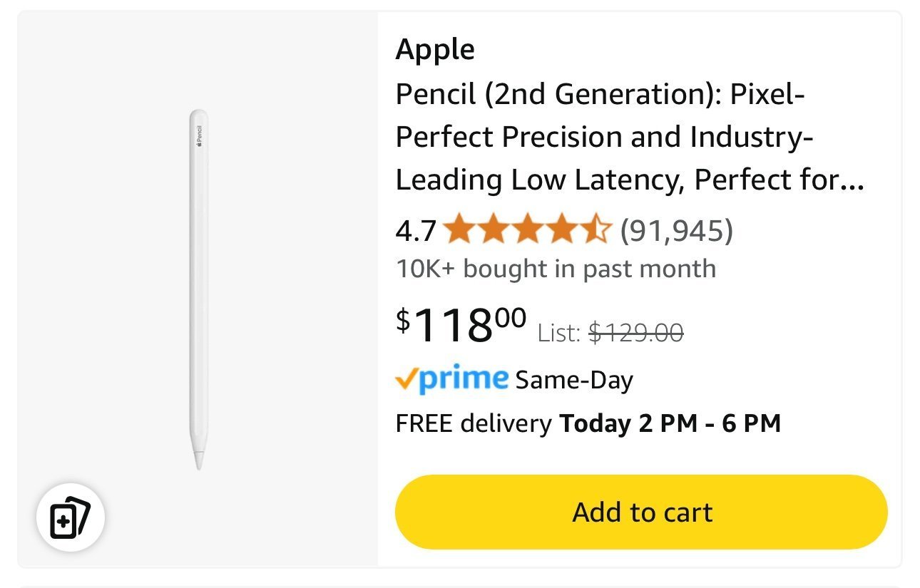Click the Same-Day delivery label

click(574, 380)
